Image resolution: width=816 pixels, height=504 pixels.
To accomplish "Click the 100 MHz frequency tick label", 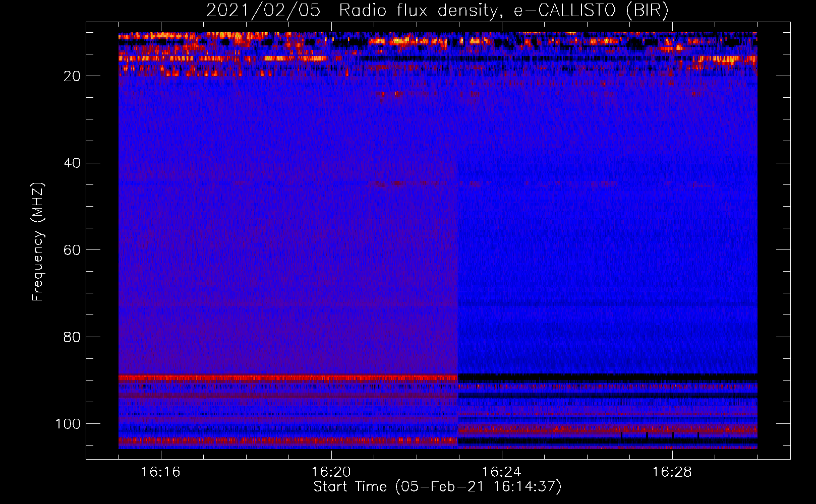I will pos(68,424).
